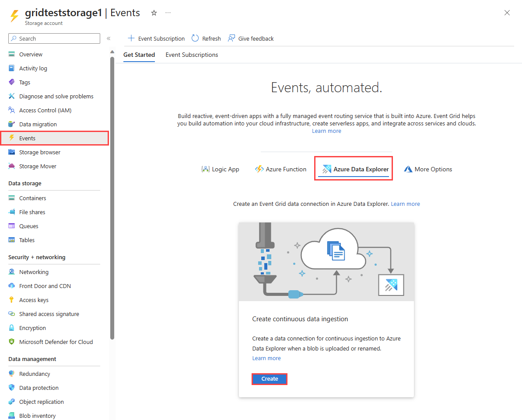
Task: Open the Tags sidebar item
Action: click(25, 82)
